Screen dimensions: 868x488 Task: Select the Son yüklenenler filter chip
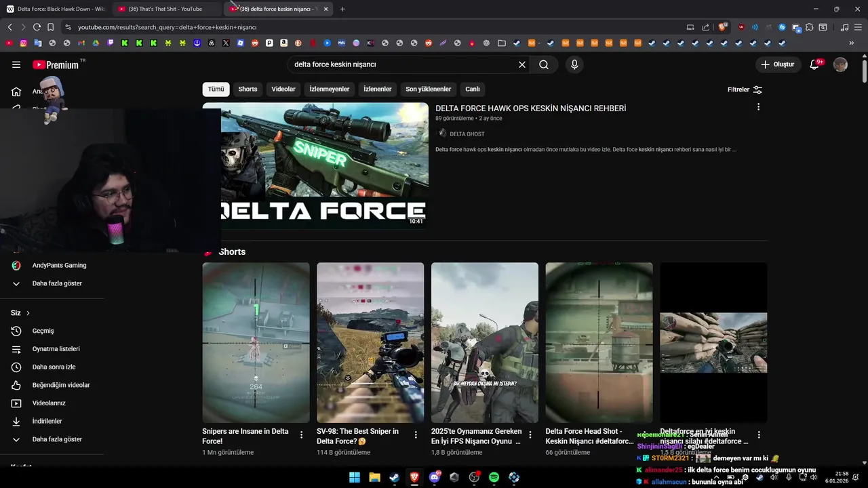(429, 89)
